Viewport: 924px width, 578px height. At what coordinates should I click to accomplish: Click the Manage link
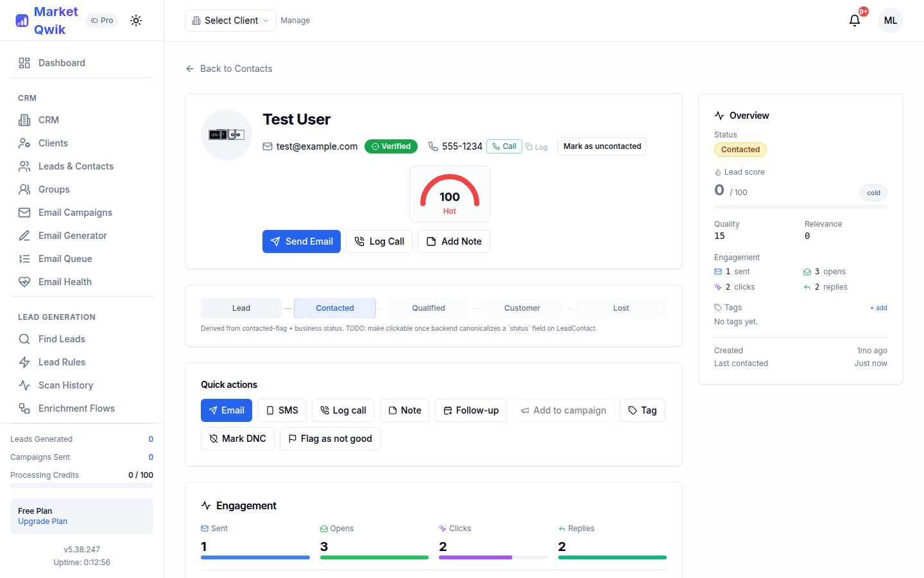click(295, 21)
